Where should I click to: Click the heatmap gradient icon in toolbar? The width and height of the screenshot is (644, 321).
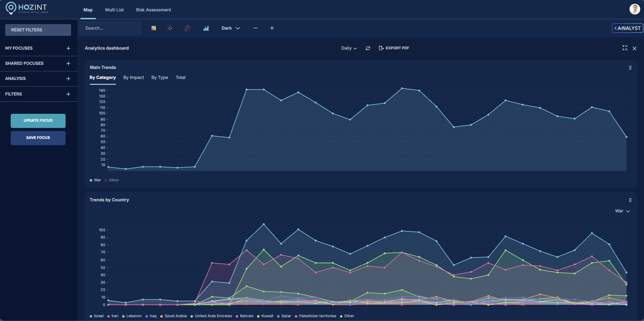(154, 28)
